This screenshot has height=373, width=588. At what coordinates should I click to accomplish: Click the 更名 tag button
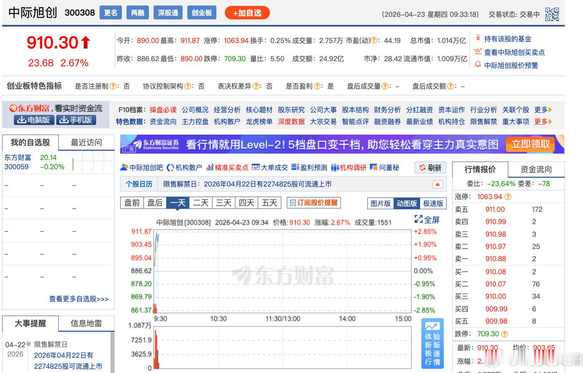pyautogui.click(x=111, y=13)
